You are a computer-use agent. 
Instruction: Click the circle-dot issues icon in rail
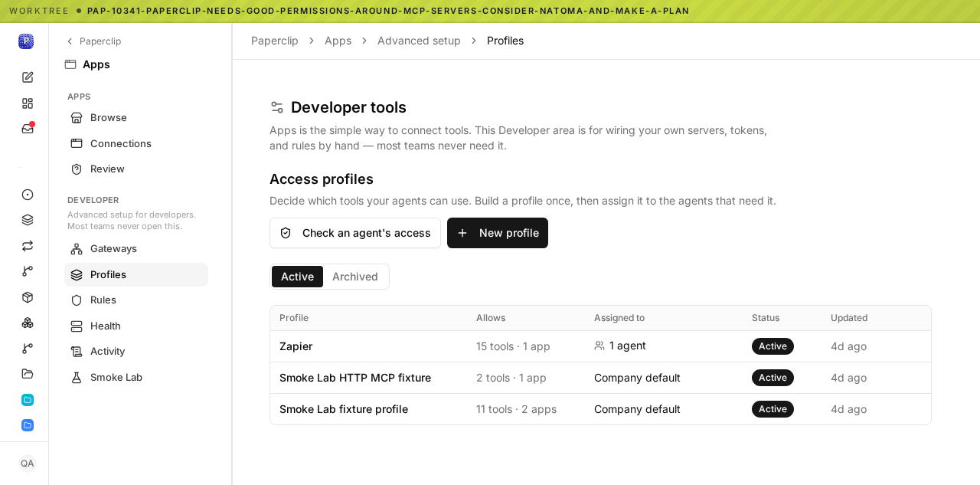28,195
